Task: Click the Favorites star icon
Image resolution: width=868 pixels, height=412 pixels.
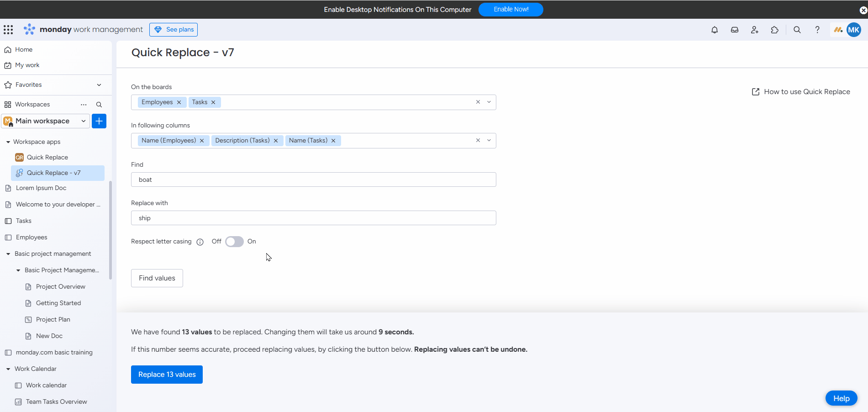Action: (x=8, y=85)
